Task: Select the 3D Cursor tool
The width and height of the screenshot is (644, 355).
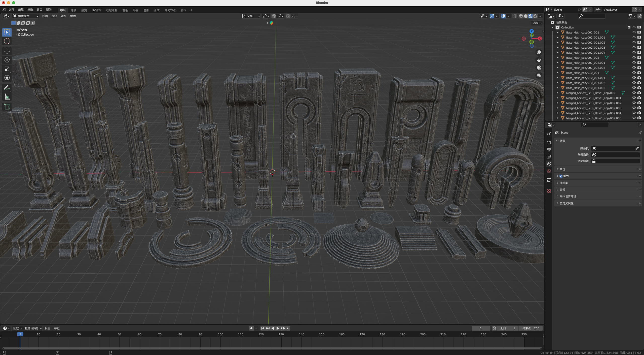Action: (7, 41)
